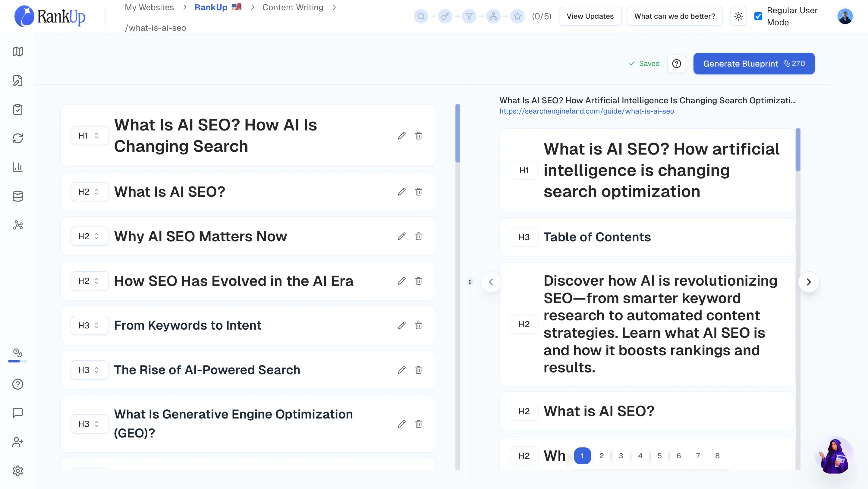Go to competitor page 3 in the pagination
Viewport: 868px width, 489px height.
(621, 456)
